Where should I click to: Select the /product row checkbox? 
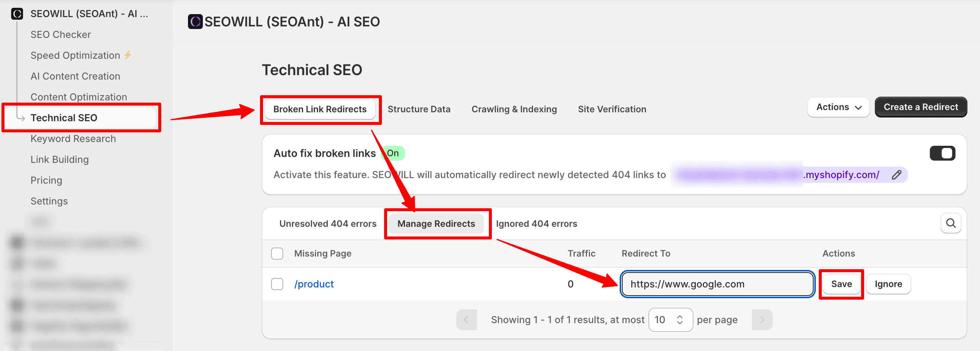[277, 284]
